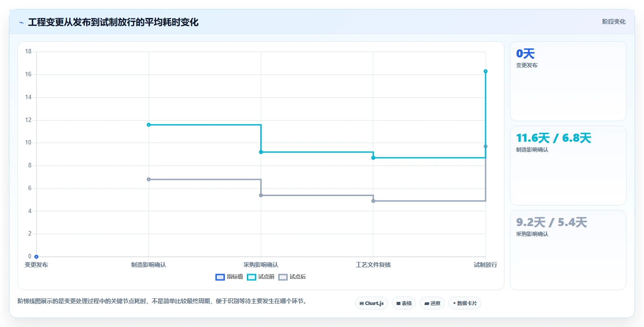The image size is (644, 327).
Task: Click the gray point at 6.8 on 制造影响确认
Action: [x=149, y=179]
